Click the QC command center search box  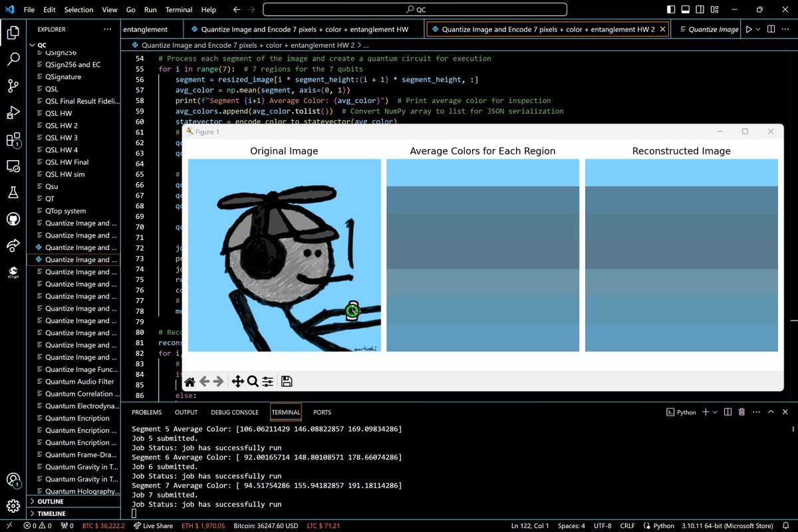pos(415,10)
